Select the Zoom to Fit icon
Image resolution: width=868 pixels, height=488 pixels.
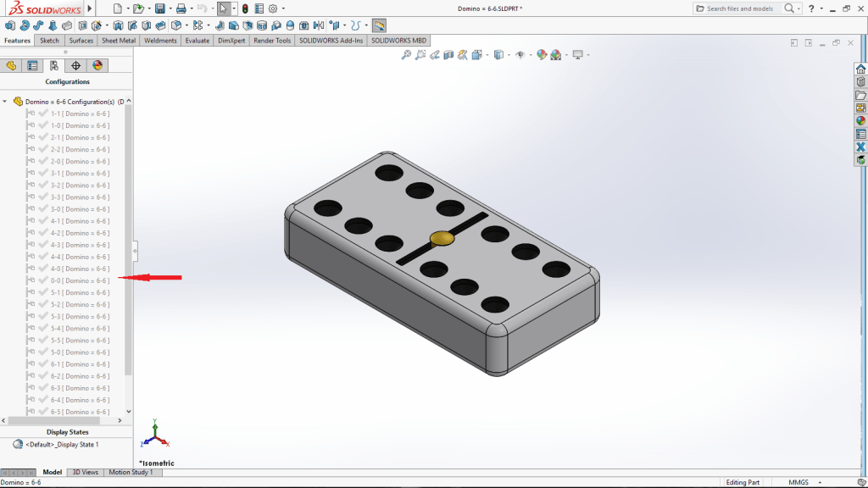tap(405, 55)
